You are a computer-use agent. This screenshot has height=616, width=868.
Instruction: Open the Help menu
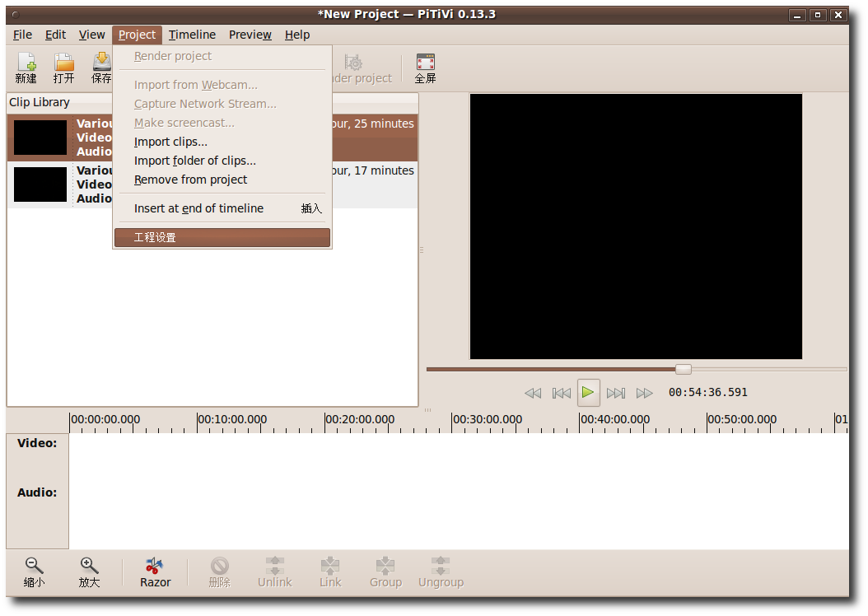click(x=297, y=35)
